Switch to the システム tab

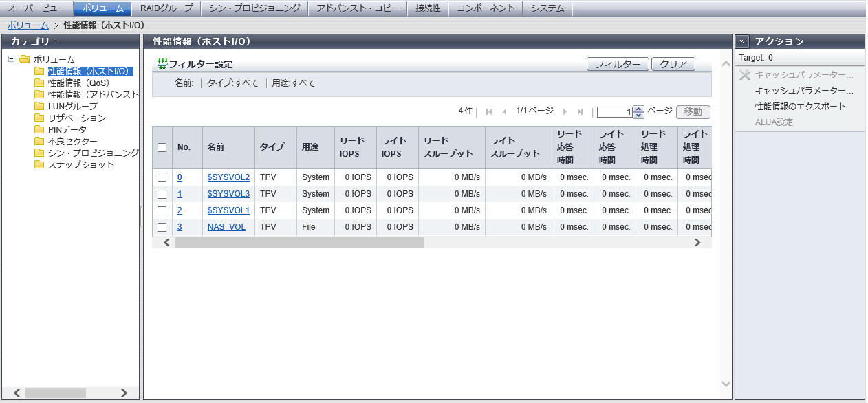click(x=547, y=8)
